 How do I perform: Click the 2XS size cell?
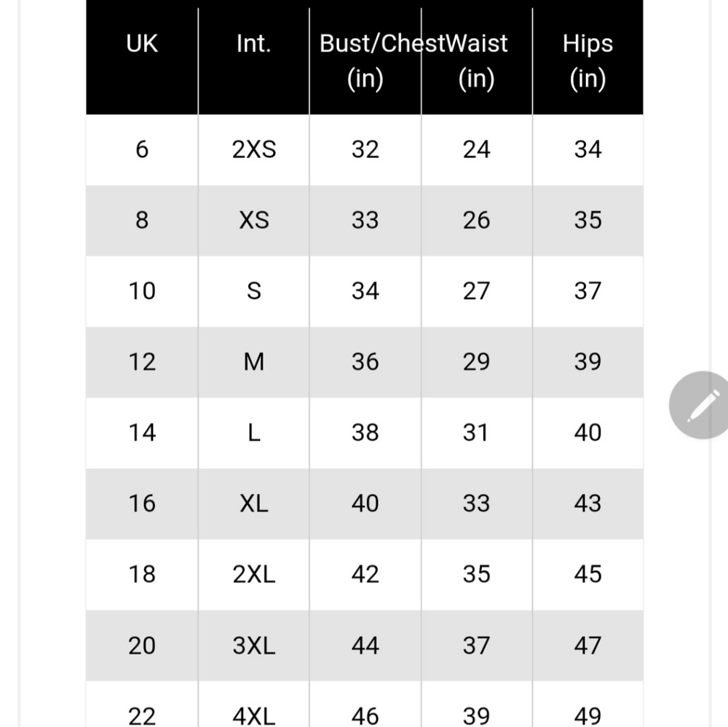253,149
